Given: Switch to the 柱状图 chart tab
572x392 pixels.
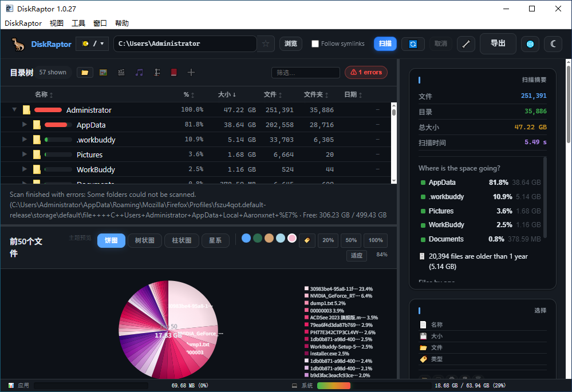Looking at the screenshot, I should (182, 241).
